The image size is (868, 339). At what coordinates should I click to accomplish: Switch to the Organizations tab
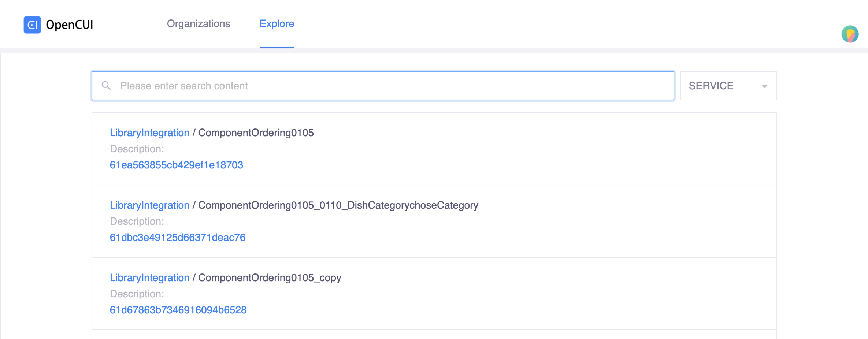[198, 24]
